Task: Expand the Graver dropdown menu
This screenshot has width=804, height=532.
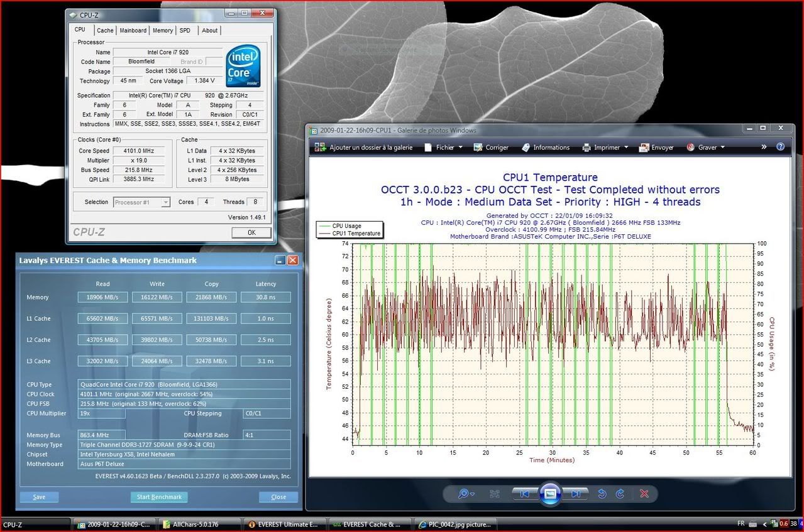Action: pos(706,148)
